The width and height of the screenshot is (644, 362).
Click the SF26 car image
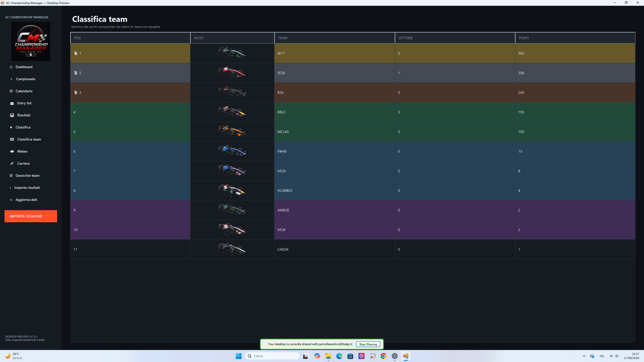tap(232, 72)
